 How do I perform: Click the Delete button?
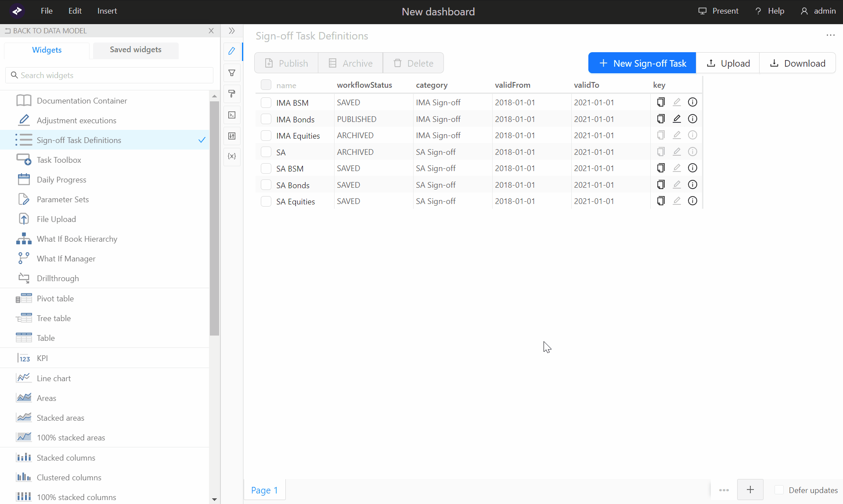414,63
